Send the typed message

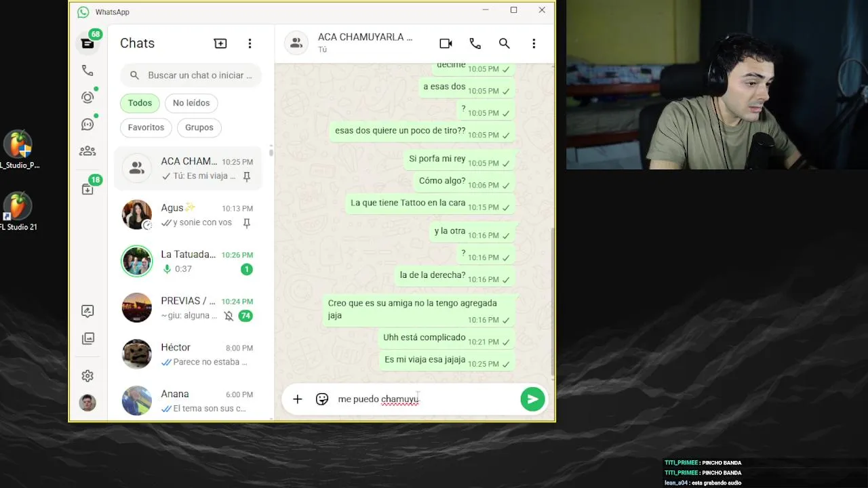[533, 399]
